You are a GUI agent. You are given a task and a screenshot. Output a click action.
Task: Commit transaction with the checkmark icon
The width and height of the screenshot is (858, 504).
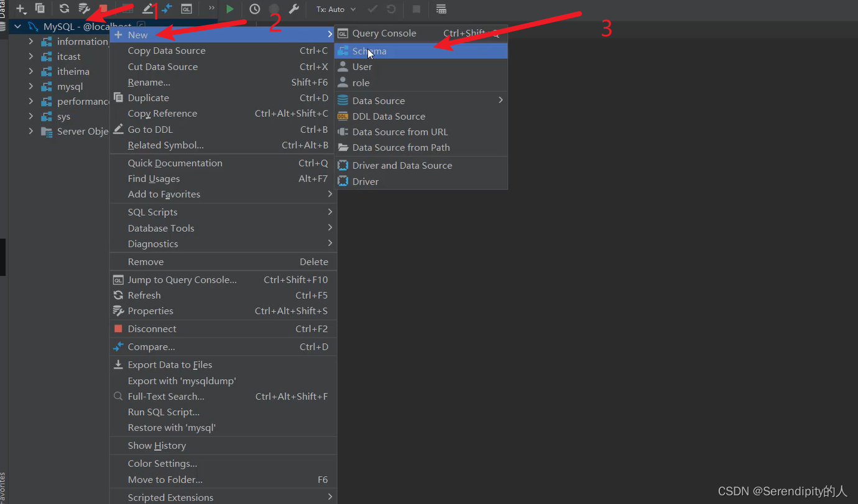[x=372, y=9]
